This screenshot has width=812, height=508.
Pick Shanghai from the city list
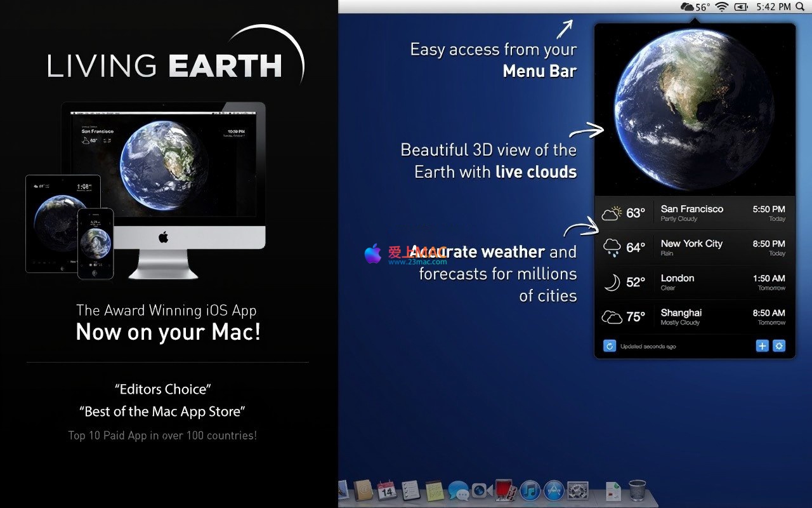click(695, 317)
